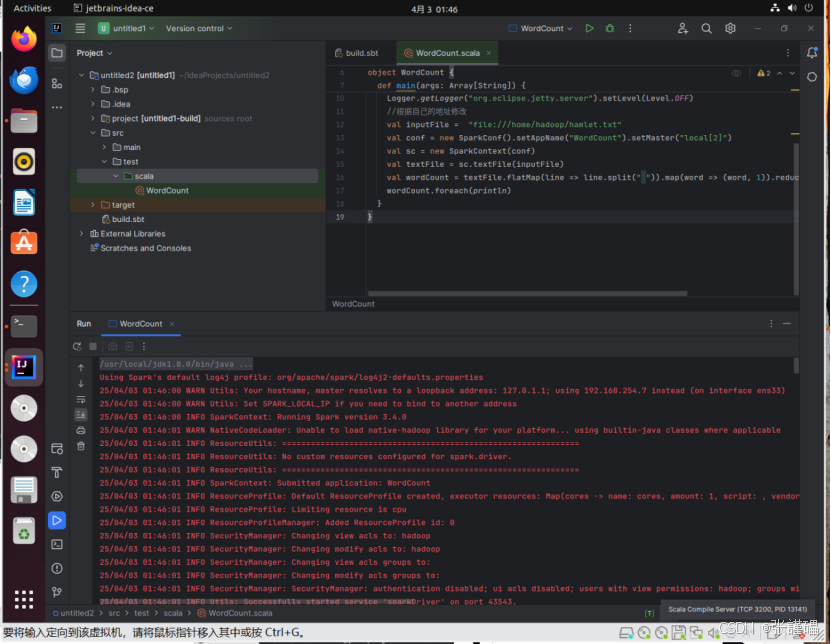This screenshot has height=644, width=831.
Task: Rerun the program in the Run panel
Action: (77, 346)
